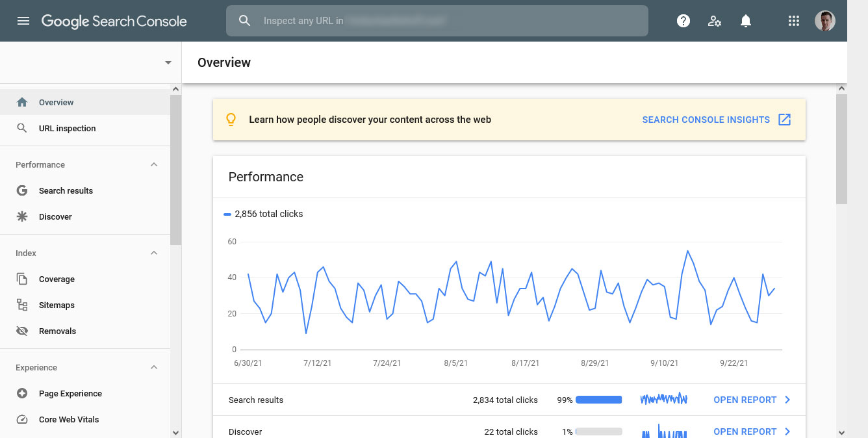The width and height of the screenshot is (868, 438).
Task: Click the 2,834 total clicks value
Action: tap(505, 400)
